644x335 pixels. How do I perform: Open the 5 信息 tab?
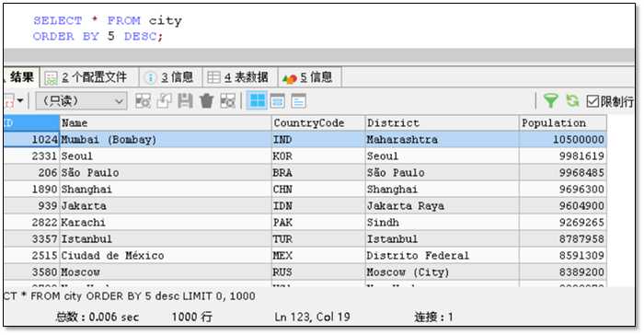pos(309,77)
